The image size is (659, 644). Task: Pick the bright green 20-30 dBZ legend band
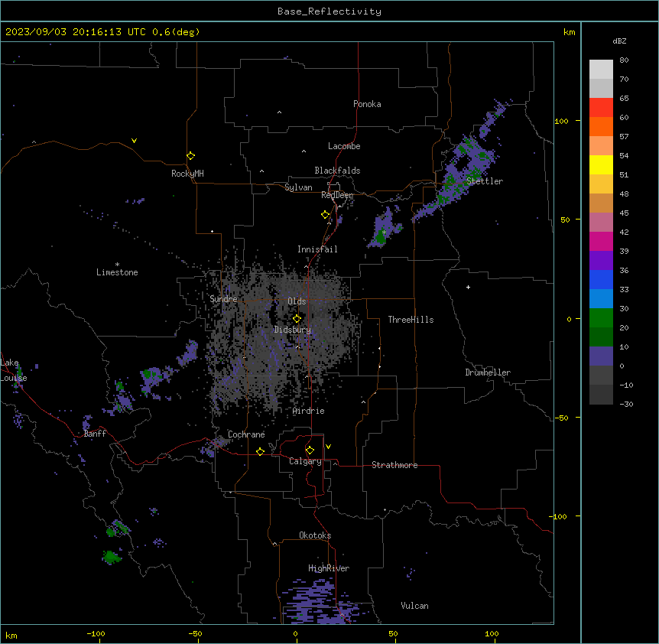601,318
